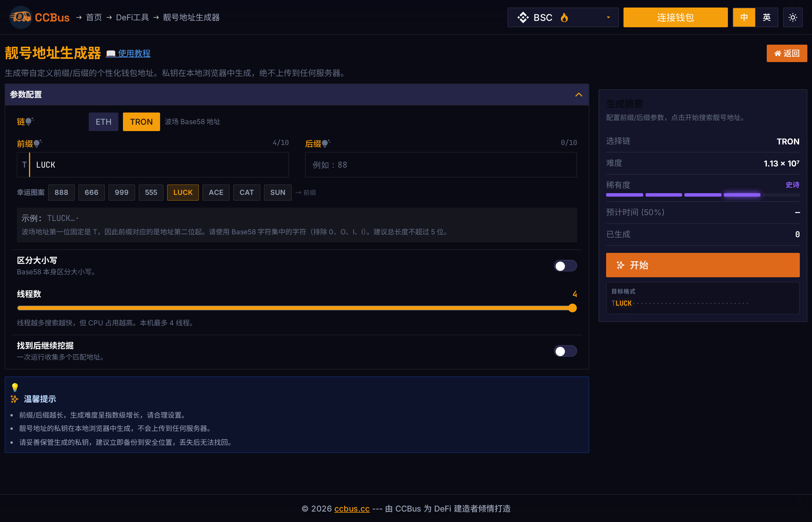
Task: Click the 线程数 slider handle
Action: pos(572,308)
